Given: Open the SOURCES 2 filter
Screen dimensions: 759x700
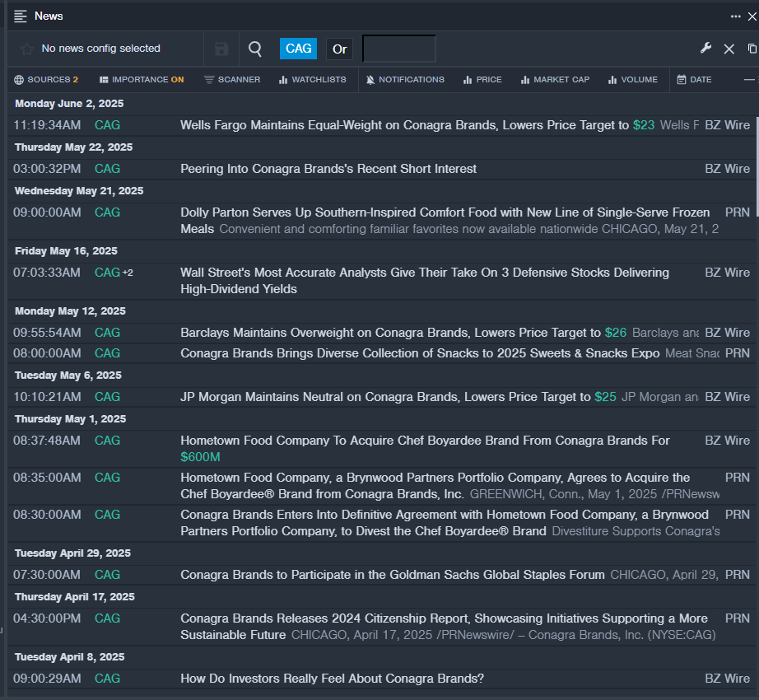Looking at the screenshot, I should (46, 80).
